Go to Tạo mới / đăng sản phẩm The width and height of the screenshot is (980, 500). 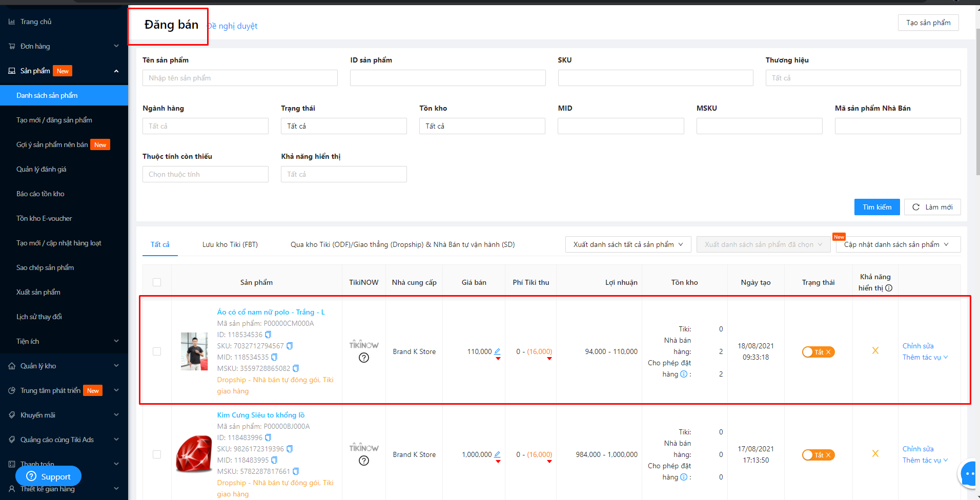tap(54, 120)
